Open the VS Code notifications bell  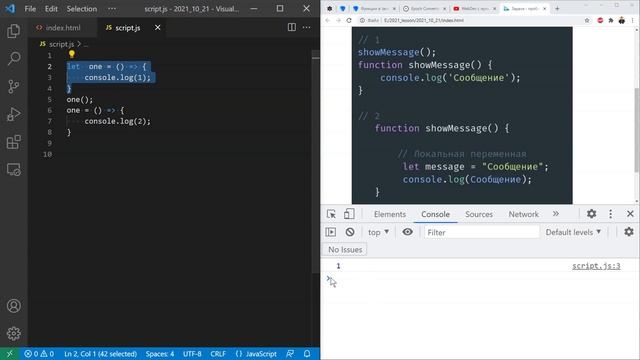click(307, 354)
